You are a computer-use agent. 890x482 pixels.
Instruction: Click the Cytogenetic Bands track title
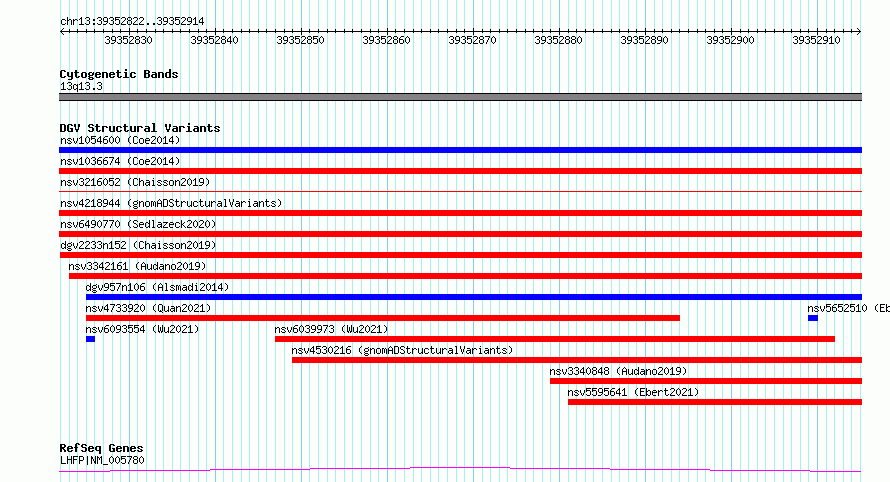[x=119, y=74]
